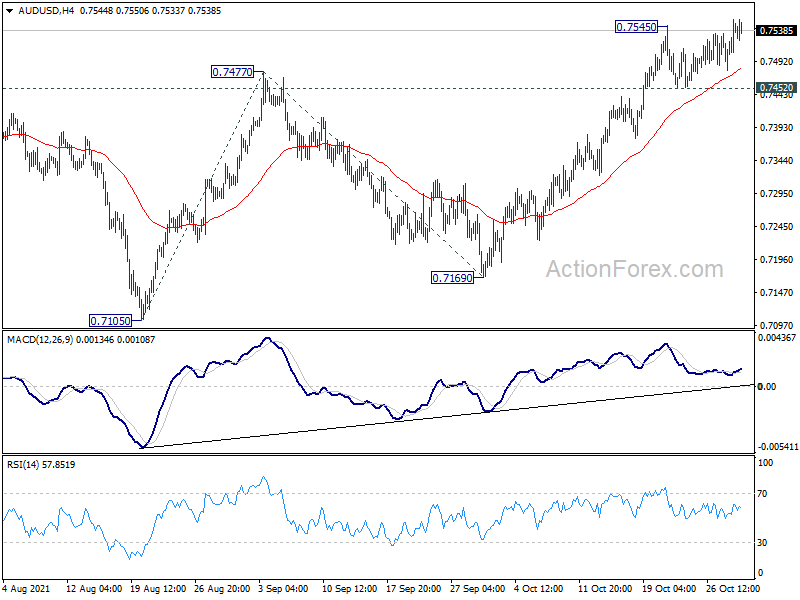Click the triangle arrow beside AUDUSD,H4 title
800x600 pixels.
coord(10,11)
